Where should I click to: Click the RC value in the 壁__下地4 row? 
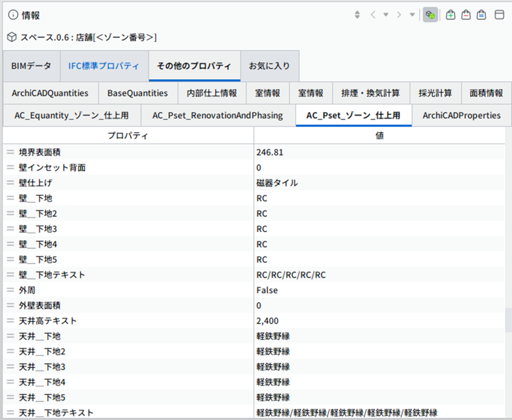(x=262, y=244)
